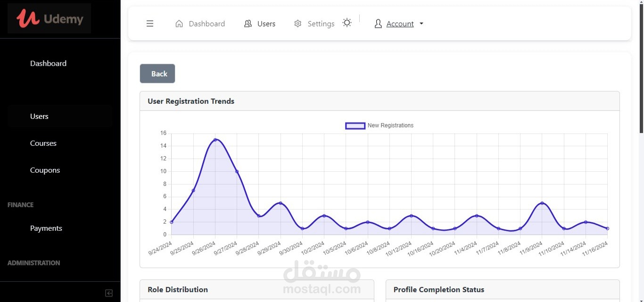
Task: Open the Account menu link
Action: coord(400,24)
